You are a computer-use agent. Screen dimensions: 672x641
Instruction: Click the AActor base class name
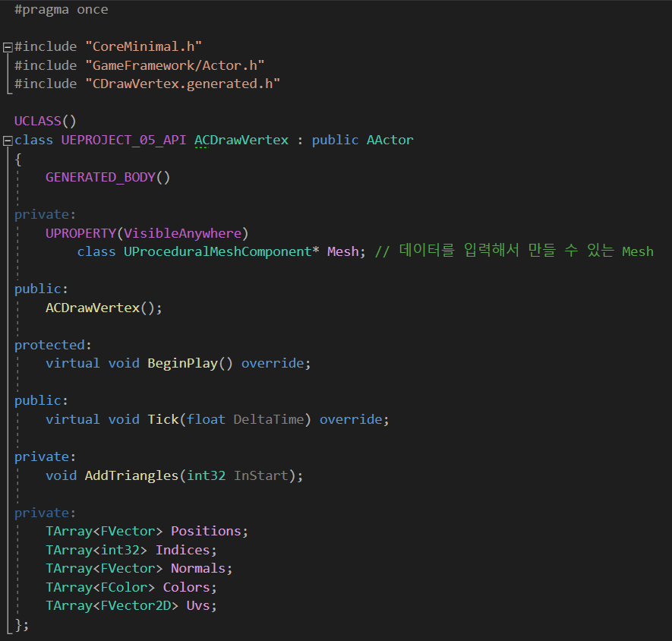coord(390,141)
